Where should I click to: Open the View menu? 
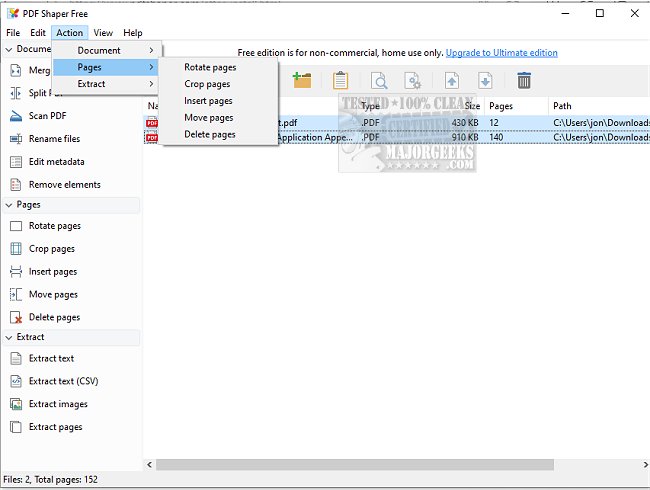(x=103, y=33)
